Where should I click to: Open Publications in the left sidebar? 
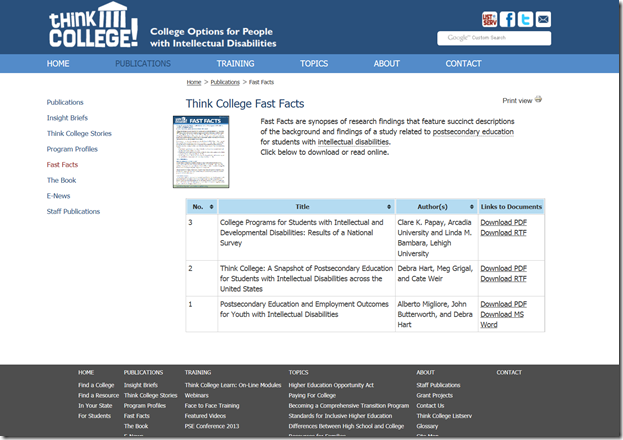(x=65, y=102)
